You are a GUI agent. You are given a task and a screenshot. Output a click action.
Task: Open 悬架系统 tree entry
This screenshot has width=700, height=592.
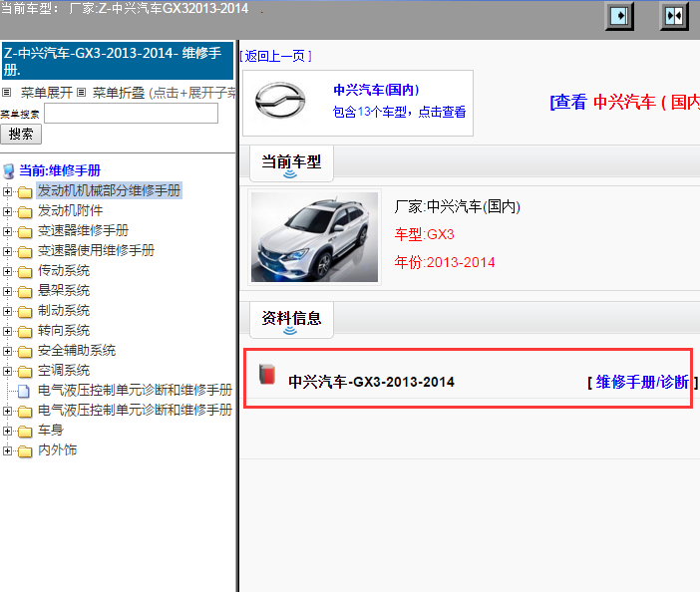(64, 291)
